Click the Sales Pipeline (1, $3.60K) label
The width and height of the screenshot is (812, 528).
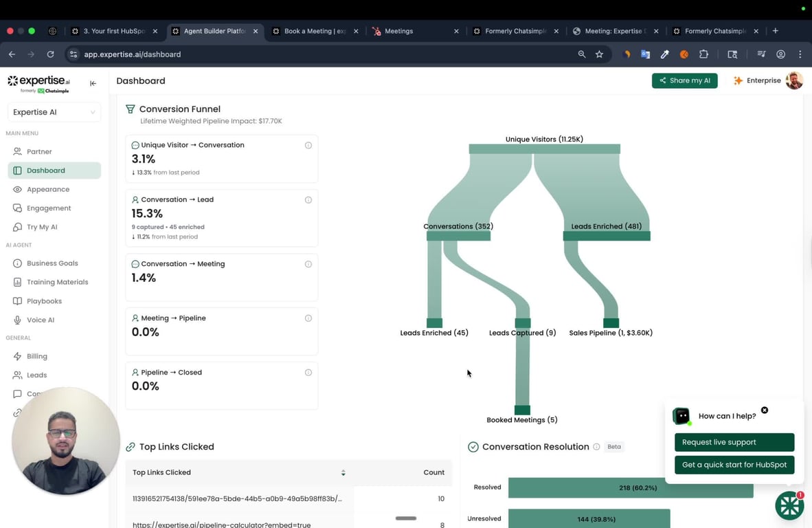click(x=611, y=333)
